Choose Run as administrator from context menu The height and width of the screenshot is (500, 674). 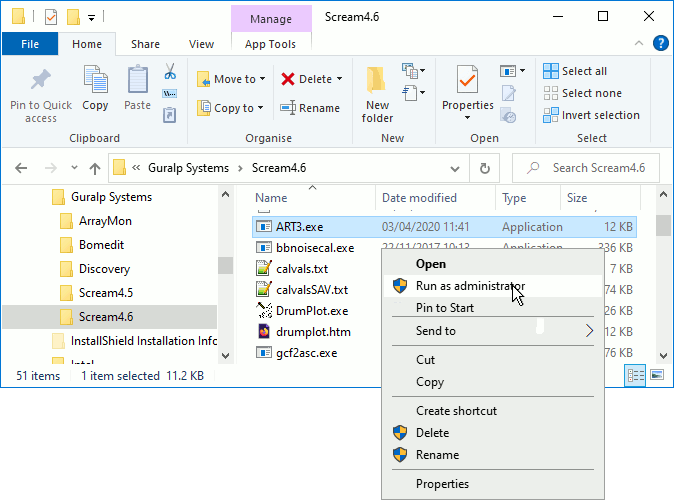pyautogui.click(x=493, y=286)
